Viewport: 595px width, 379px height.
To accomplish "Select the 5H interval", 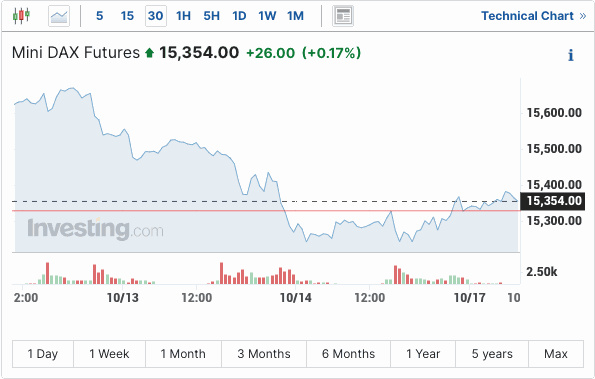I will pos(211,16).
